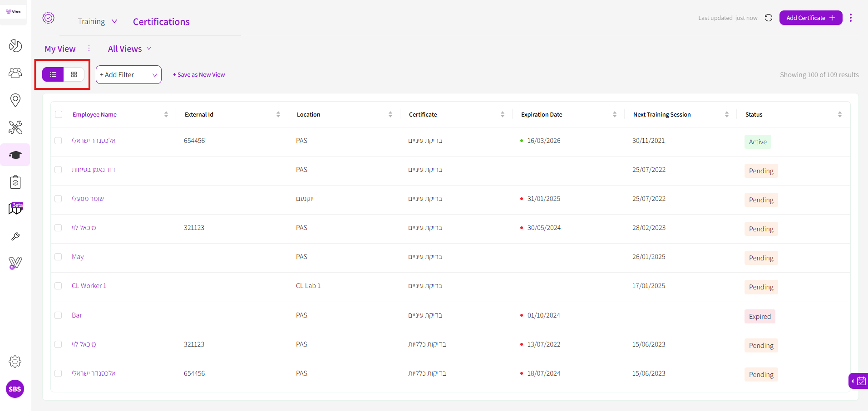Click the SBS user avatar
Image resolution: width=868 pixels, height=411 pixels.
[15, 389]
